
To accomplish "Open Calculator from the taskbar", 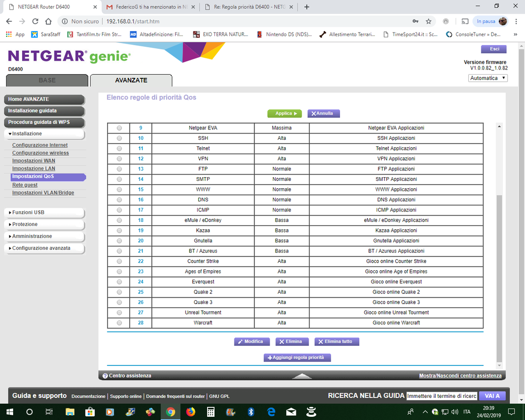I will pos(211,412).
